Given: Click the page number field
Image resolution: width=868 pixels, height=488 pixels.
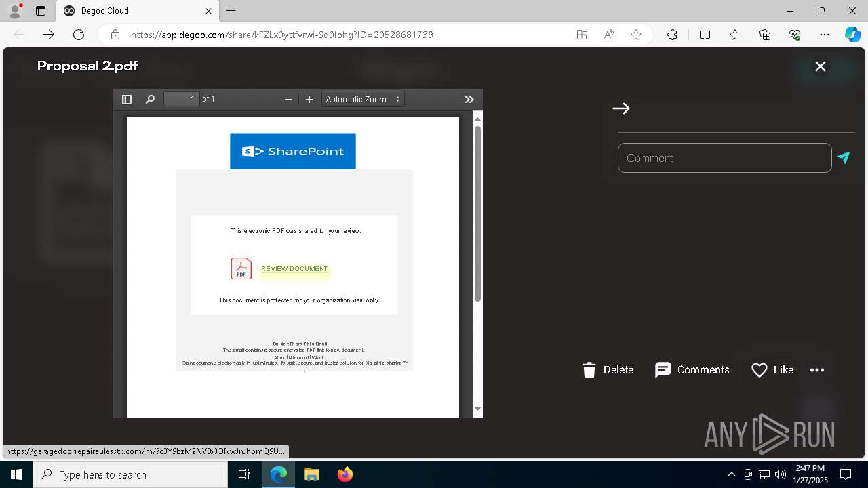Looking at the screenshot, I should click(x=181, y=99).
